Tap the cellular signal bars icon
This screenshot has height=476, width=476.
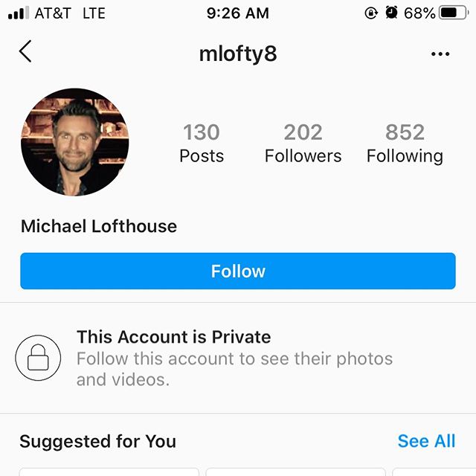pyautogui.click(x=19, y=13)
